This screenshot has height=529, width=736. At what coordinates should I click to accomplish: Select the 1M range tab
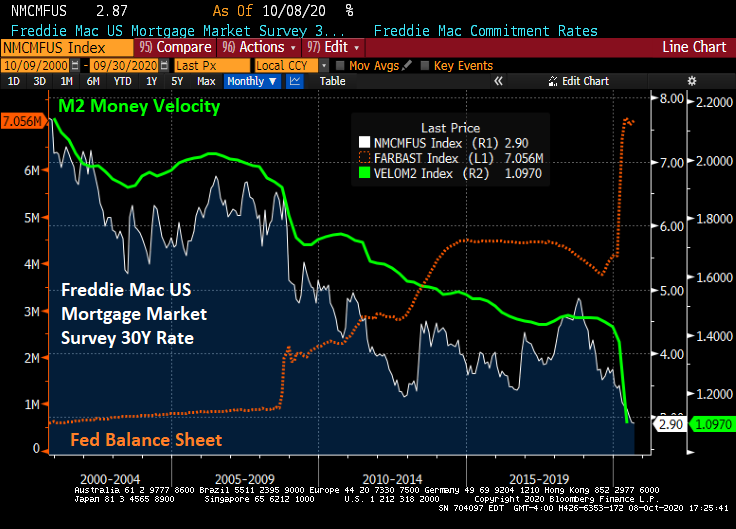coord(66,81)
